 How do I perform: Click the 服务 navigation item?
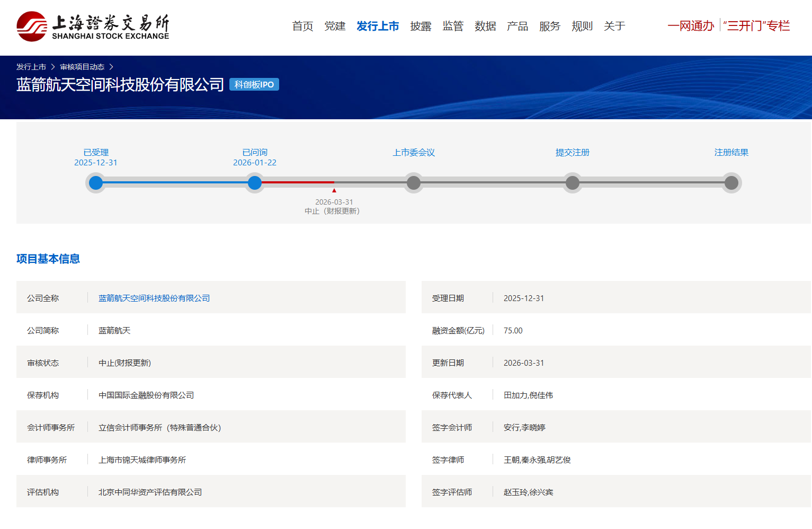pyautogui.click(x=549, y=26)
